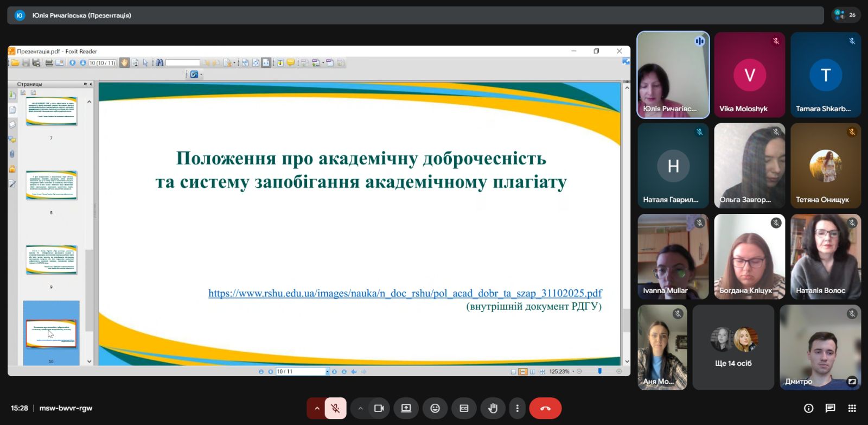Leave the call with red hang-up button
The image size is (868, 425).
pyautogui.click(x=545, y=408)
